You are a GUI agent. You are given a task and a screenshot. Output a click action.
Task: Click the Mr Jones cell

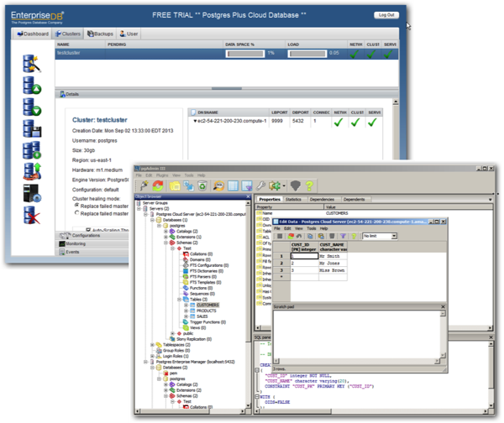pos(333,263)
